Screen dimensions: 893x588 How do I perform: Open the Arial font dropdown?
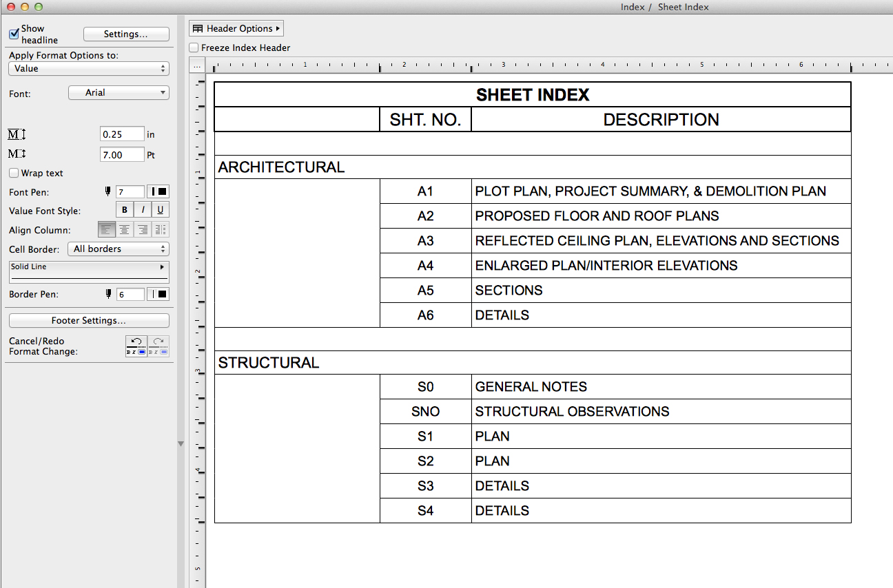[118, 92]
